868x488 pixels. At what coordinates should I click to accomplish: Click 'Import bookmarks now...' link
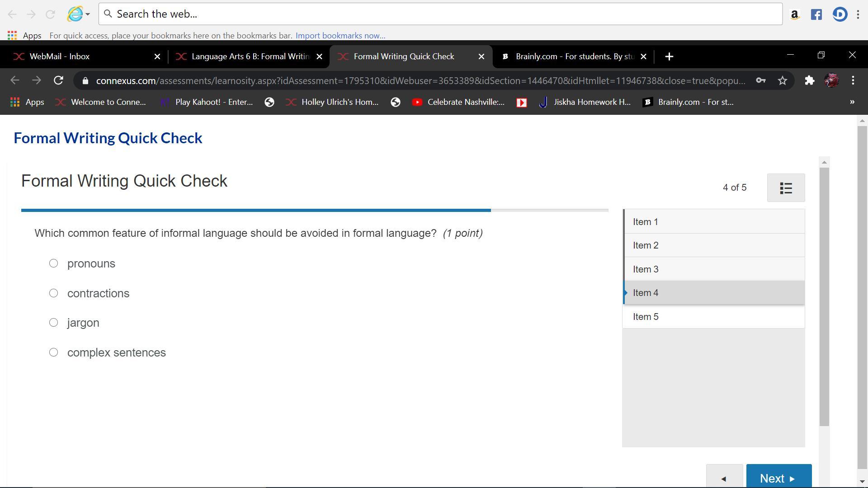[340, 36]
